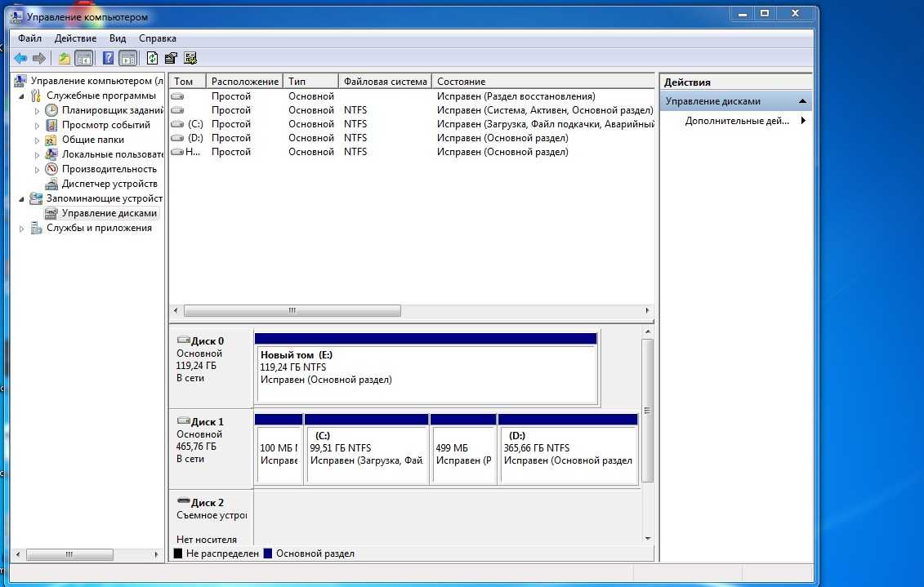The height and width of the screenshot is (587, 924).
Task: Open the Действие menu
Action: 75,38
